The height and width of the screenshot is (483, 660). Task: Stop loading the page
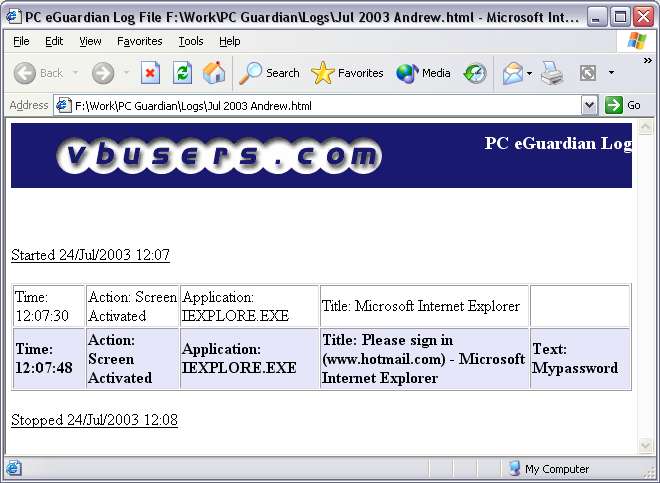pyautogui.click(x=150, y=73)
